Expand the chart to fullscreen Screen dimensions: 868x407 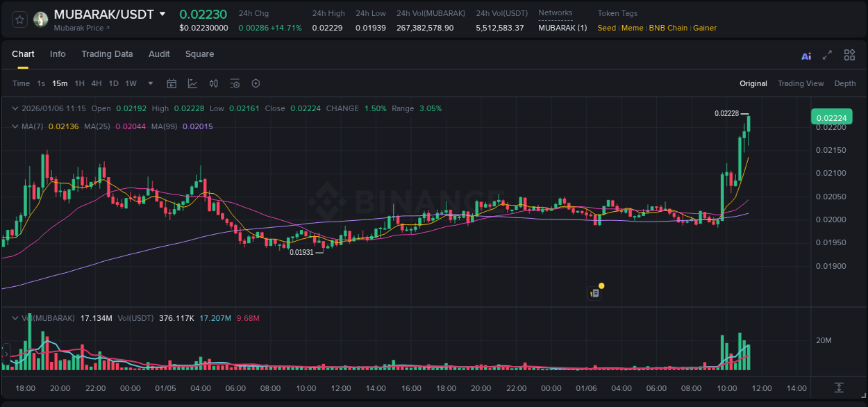coord(826,55)
